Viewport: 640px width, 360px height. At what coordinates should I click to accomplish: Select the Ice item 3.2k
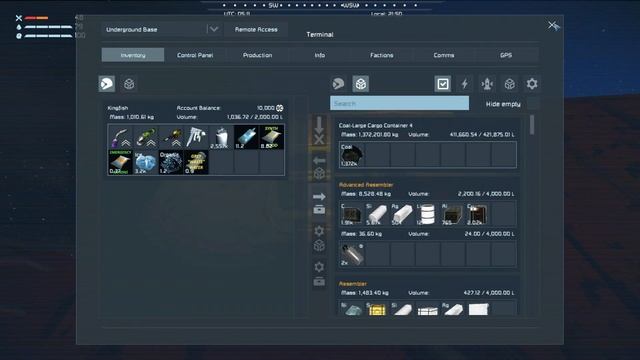point(146,162)
